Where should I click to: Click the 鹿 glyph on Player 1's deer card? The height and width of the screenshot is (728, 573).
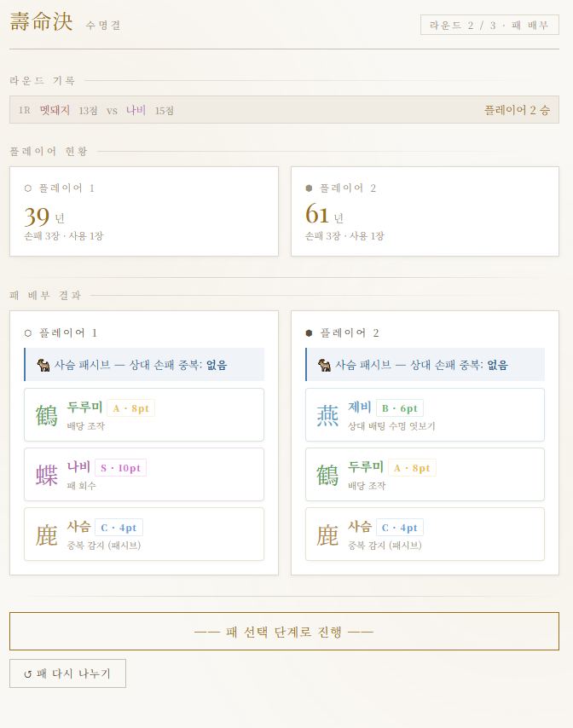(x=46, y=534)
